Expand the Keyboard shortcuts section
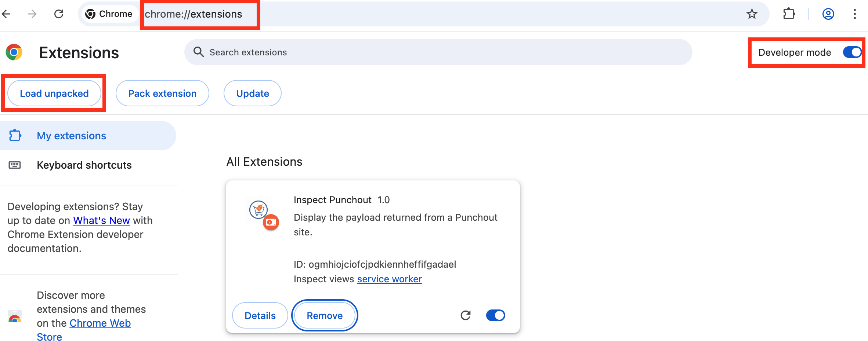Image resolution: width=868 pixels, height=341 pixels. (x=84, y=165)
